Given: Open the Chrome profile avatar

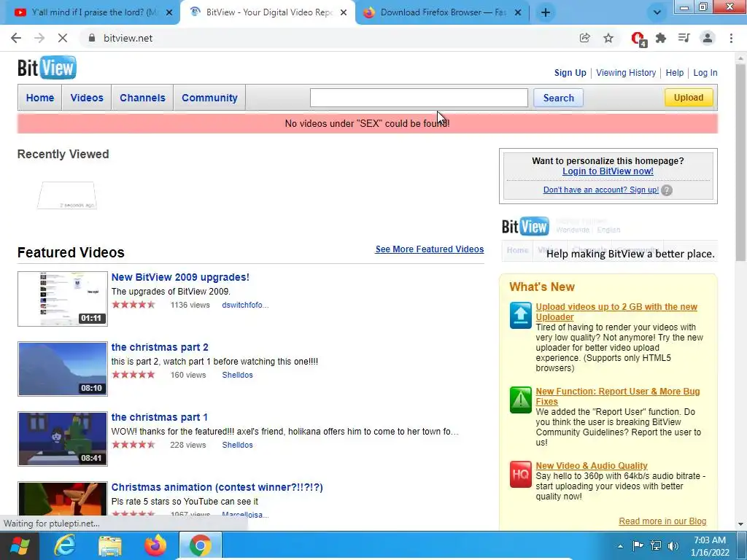Looking at the screenshot, I should coord(708,38).
